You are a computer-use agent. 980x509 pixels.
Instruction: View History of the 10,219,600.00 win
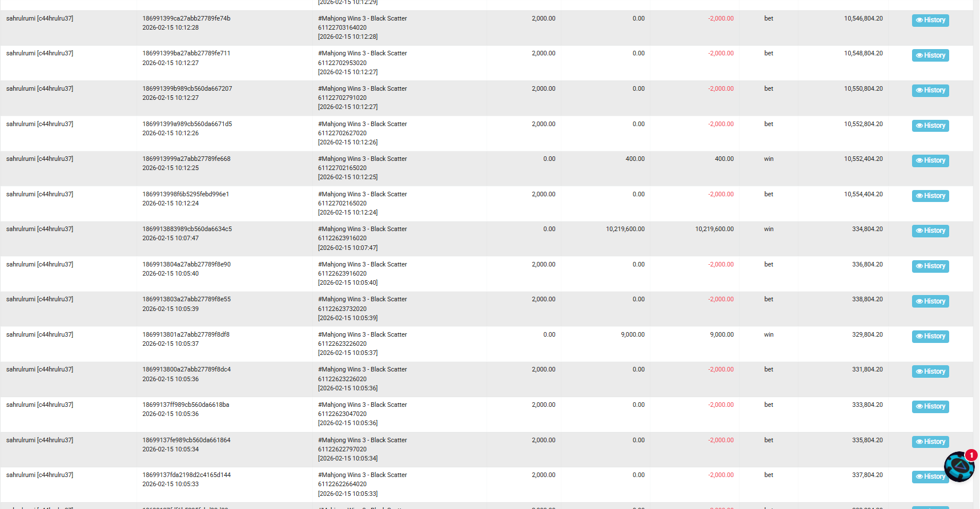click(930, 231)
